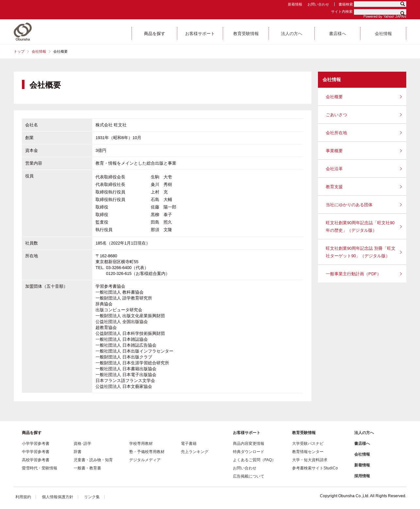Viewport: 420px width, 509px height.
Task: Open 特典ダウンロード footer link
Action: (249, 452)
